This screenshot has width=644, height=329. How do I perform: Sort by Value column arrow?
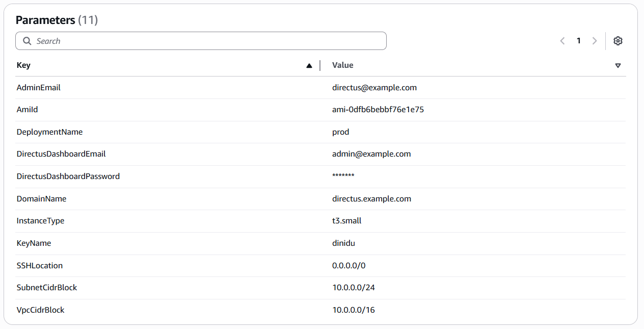click(x=618, y=65)
